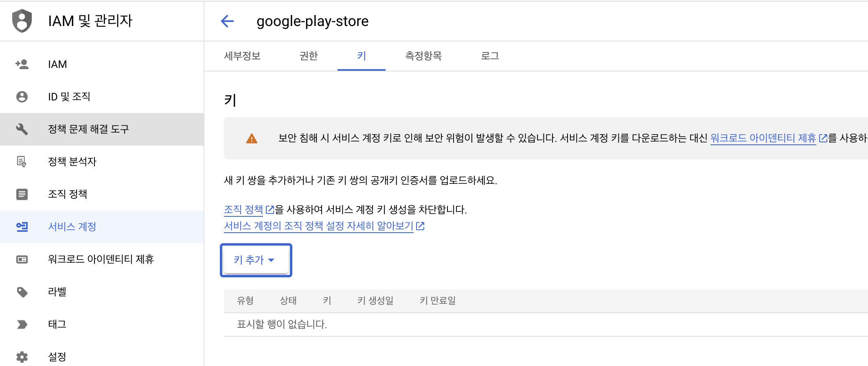Open 워크로드 아이덴티티 제휴 link in warning banner
The image size is (868, 366).
tap(763, 138)
